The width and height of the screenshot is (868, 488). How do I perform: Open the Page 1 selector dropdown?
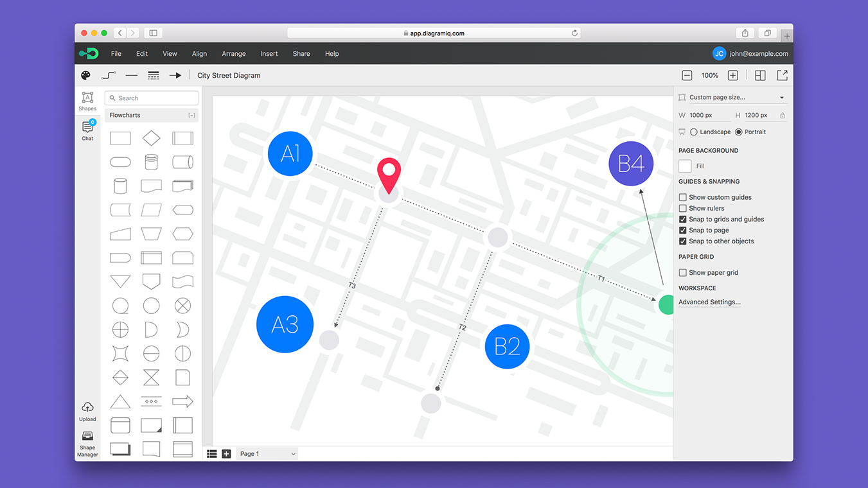click(x=267, y=453)
